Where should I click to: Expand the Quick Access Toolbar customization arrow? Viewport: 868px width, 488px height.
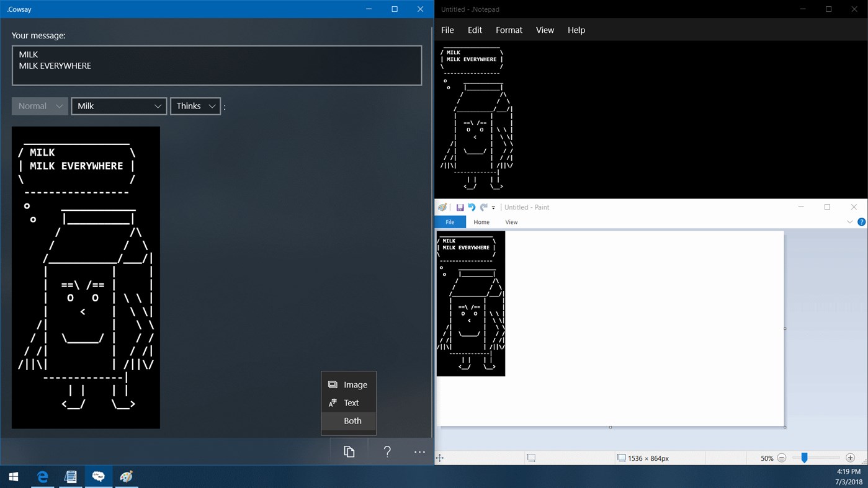(493, 206)
